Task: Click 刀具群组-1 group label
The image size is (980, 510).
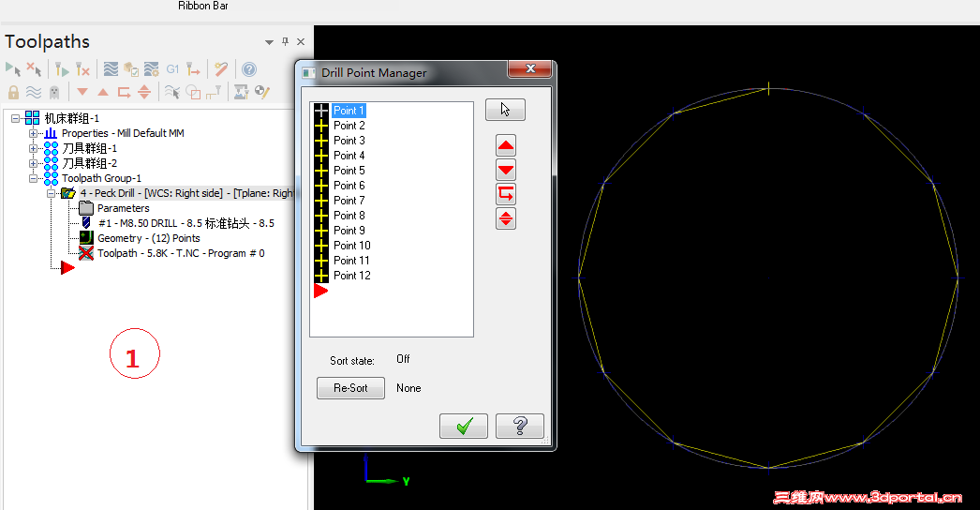Action: [89, 148]
